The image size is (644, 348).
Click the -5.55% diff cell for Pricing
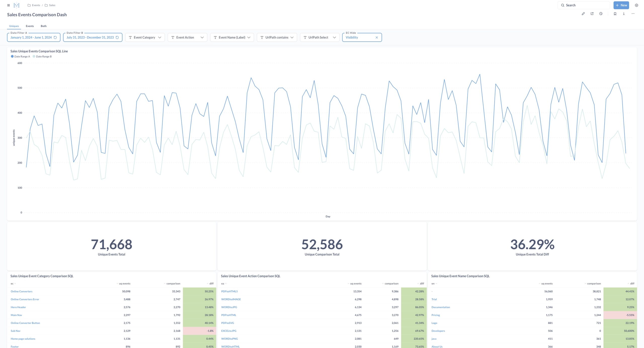620,315
